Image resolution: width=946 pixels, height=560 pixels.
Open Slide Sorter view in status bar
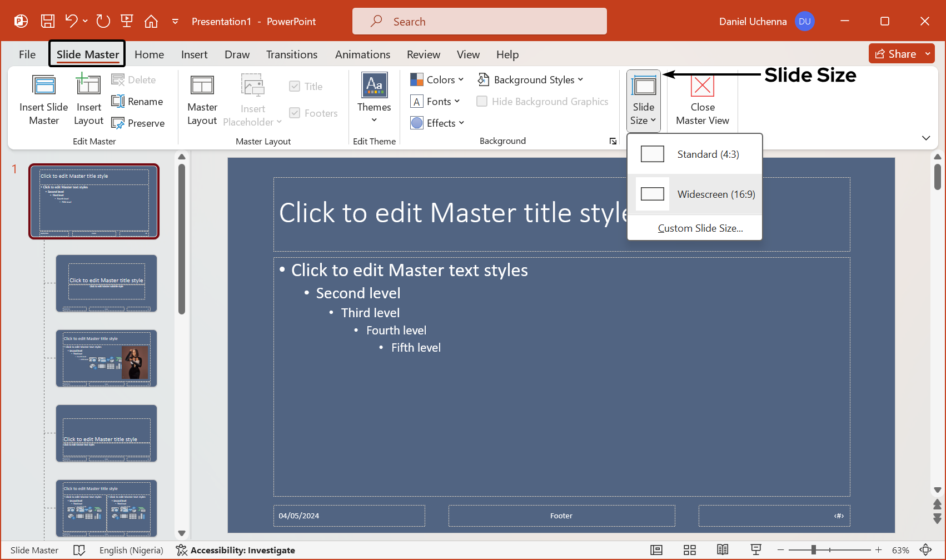click(690, 550)
